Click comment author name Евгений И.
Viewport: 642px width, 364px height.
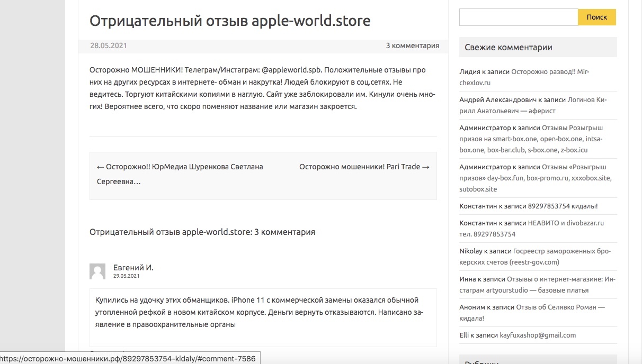133,268
